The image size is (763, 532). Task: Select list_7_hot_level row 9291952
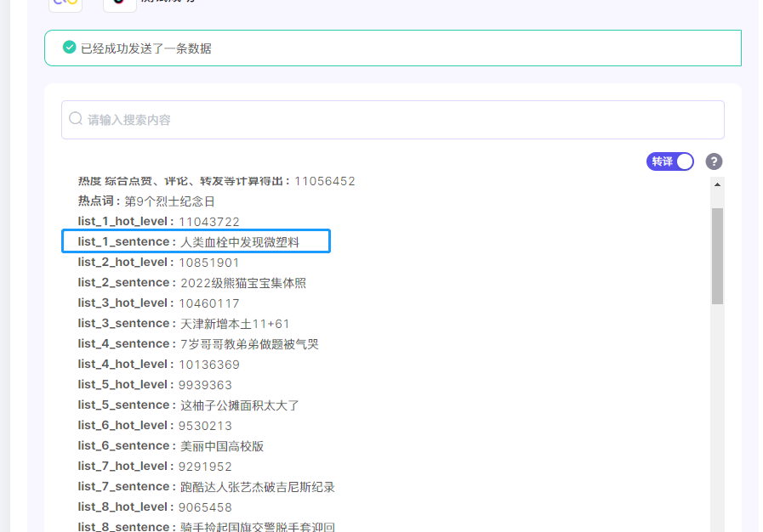155,467
